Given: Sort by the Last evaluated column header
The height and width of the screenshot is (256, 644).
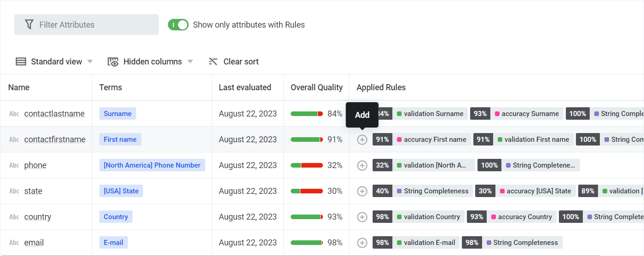Looking at the screenshot, I should click(x=245, y=87).
